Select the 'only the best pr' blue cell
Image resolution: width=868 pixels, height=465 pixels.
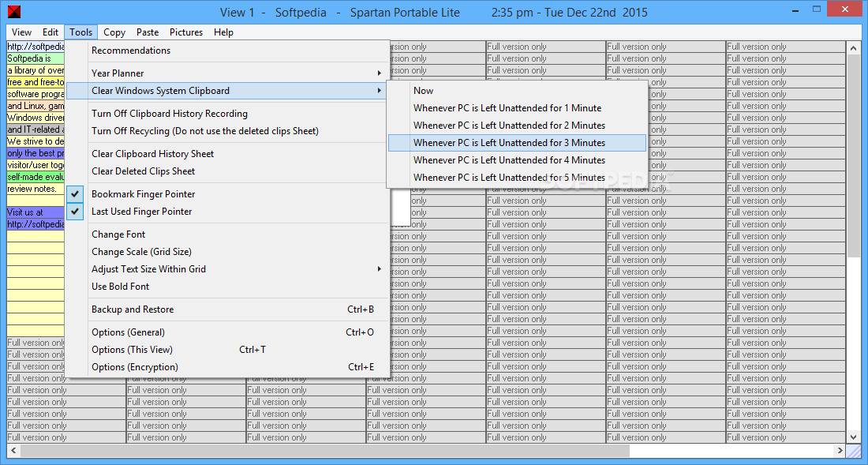pyautogui.click(x=36, y=153)
